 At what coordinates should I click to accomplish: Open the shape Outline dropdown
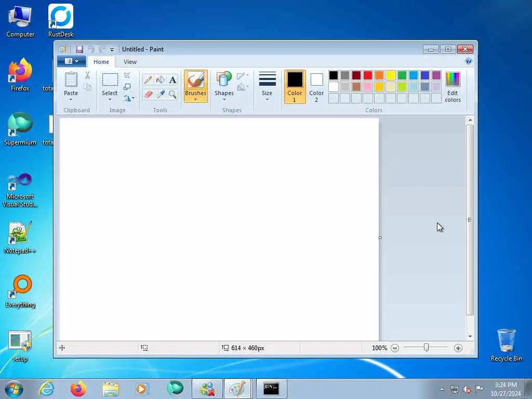point(243,76)
